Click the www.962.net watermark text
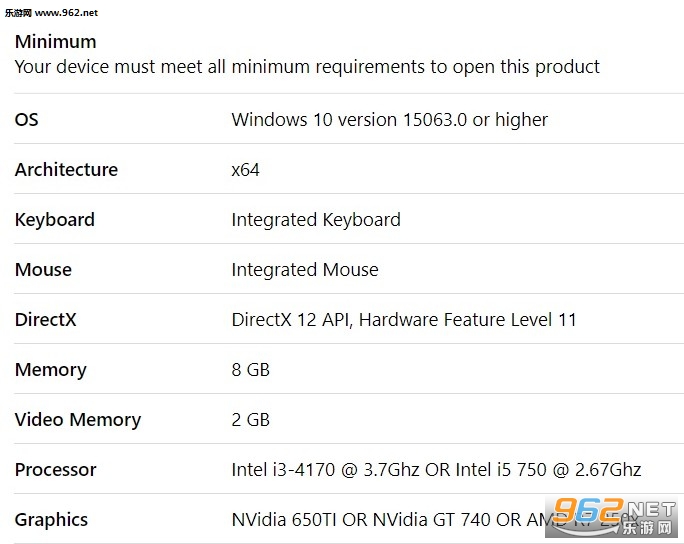This screenshot has height=544, width=684. tap(50, 12)
